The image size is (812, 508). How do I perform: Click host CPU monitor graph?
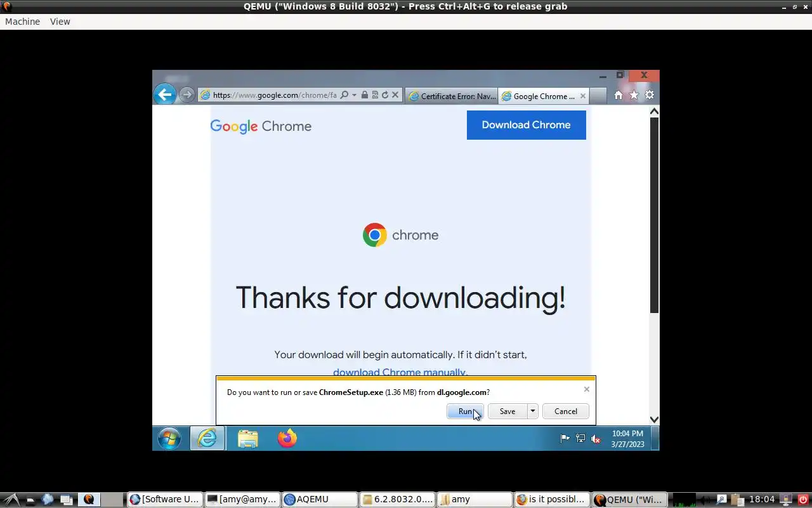(x=683, y=500)
